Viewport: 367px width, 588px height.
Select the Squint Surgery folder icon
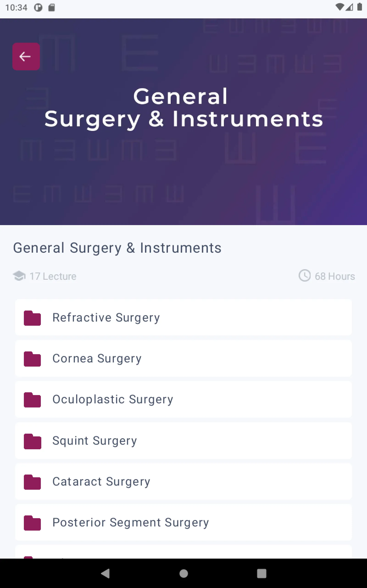tap(32, 441)
